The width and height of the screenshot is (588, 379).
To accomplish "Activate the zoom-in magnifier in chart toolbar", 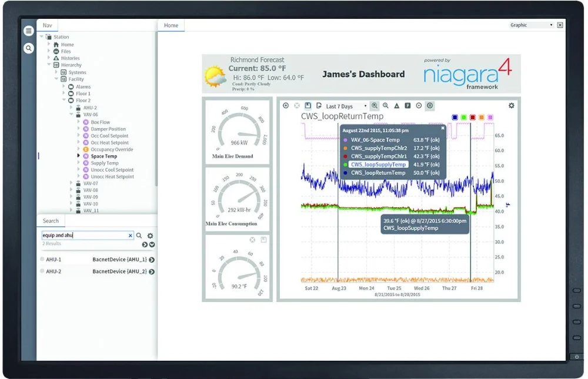I will [374, 106].
